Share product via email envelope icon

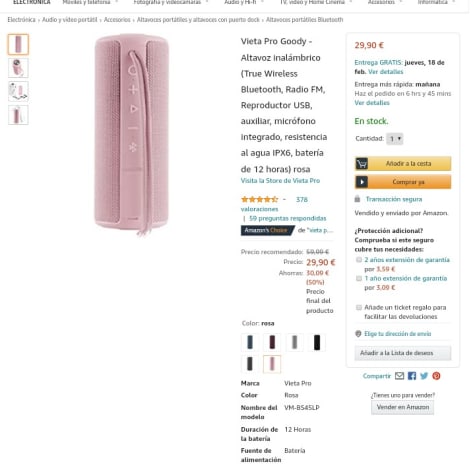tap(399, 376)
